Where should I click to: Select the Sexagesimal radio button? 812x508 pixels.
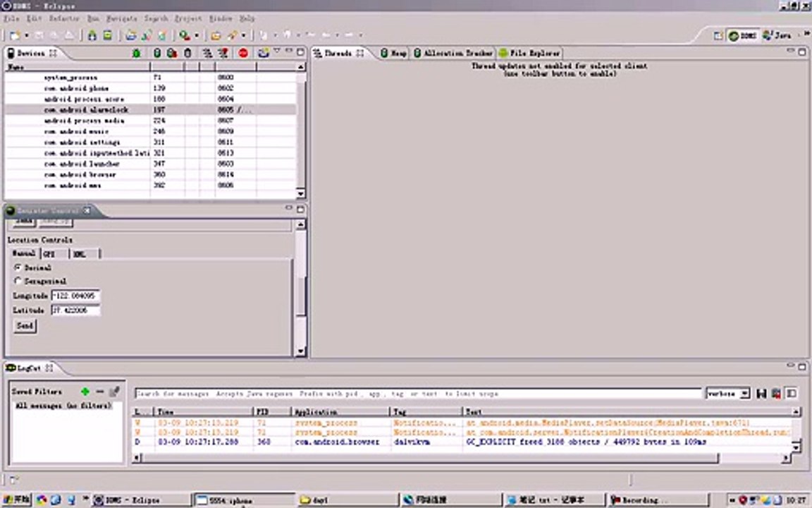[18, 281]
